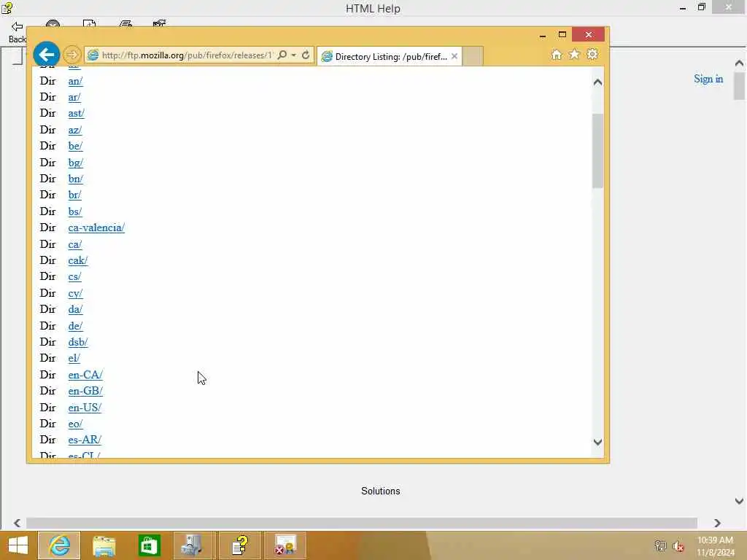This screenshot has height=560, width=747.
Task: Open the cak/ directory link
Action: click(x=78, y=260)
